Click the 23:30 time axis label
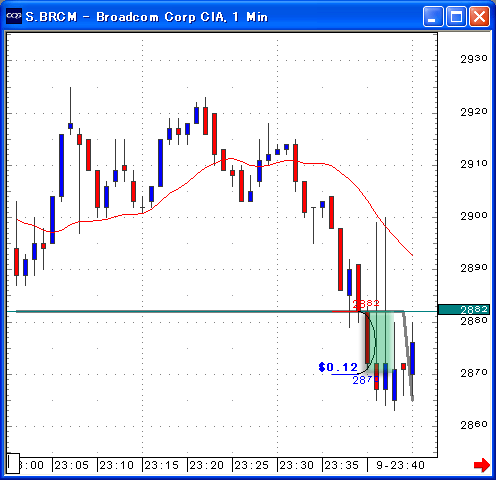The image size is (496, 480). (x=297, y=465)
